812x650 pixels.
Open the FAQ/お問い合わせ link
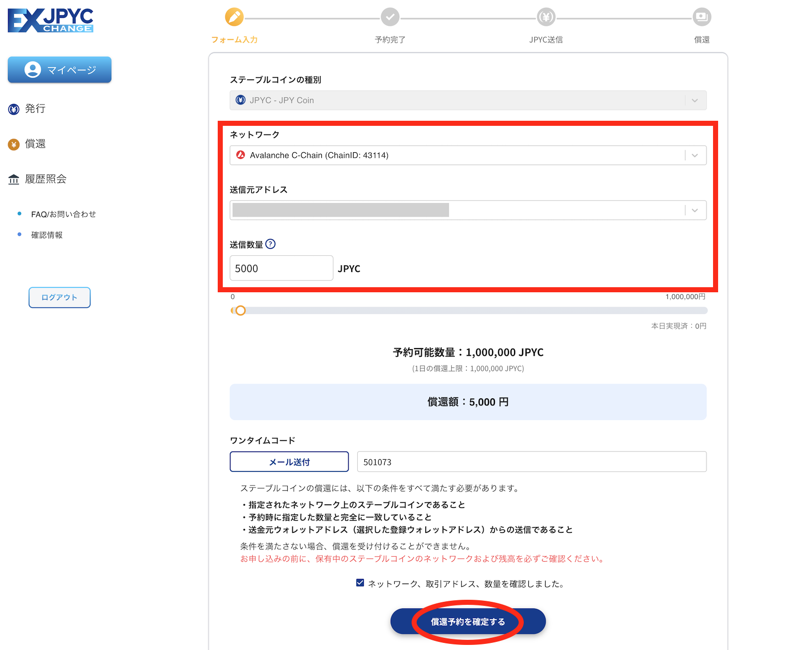pyautogui.click(x=63, y=214)
